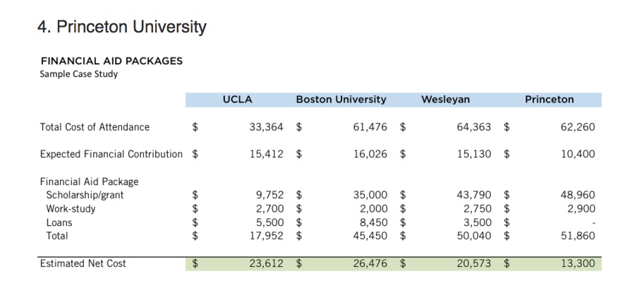Select Boston University's total cost value 61,476

(370, 127)
